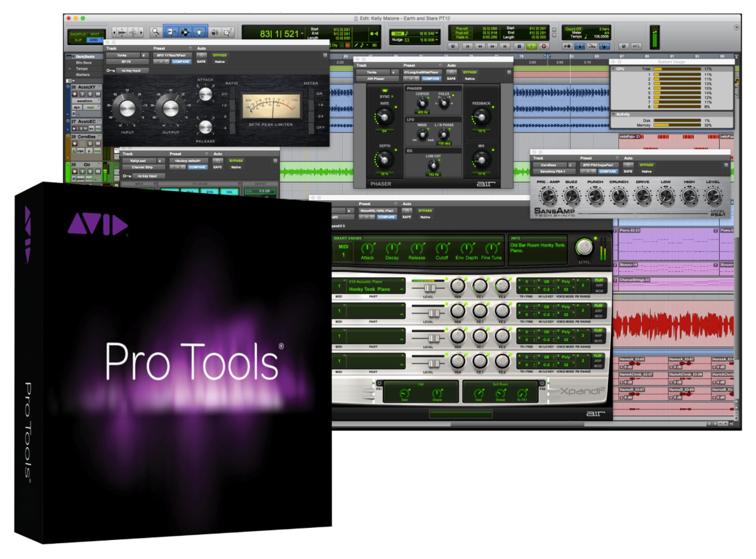Click the part level fader in Xpand!2

(430, 288)
